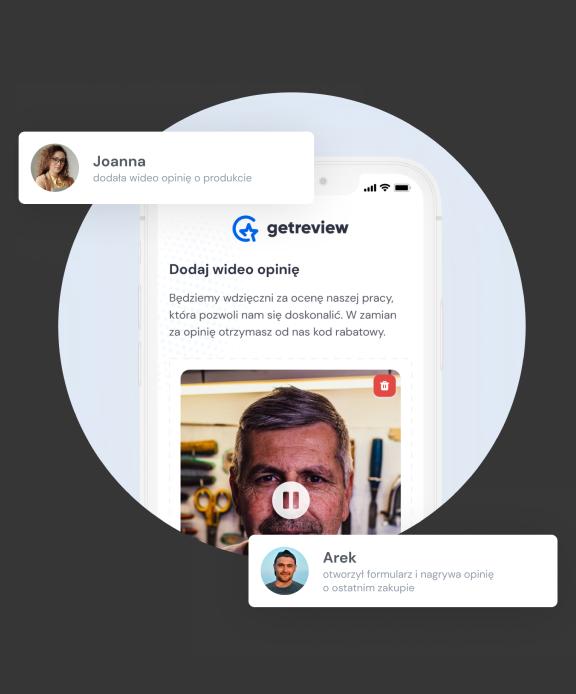Viewport: 576px width, 694px height.
Task: Click the discount code description paragraph
Action: [282, 315]
